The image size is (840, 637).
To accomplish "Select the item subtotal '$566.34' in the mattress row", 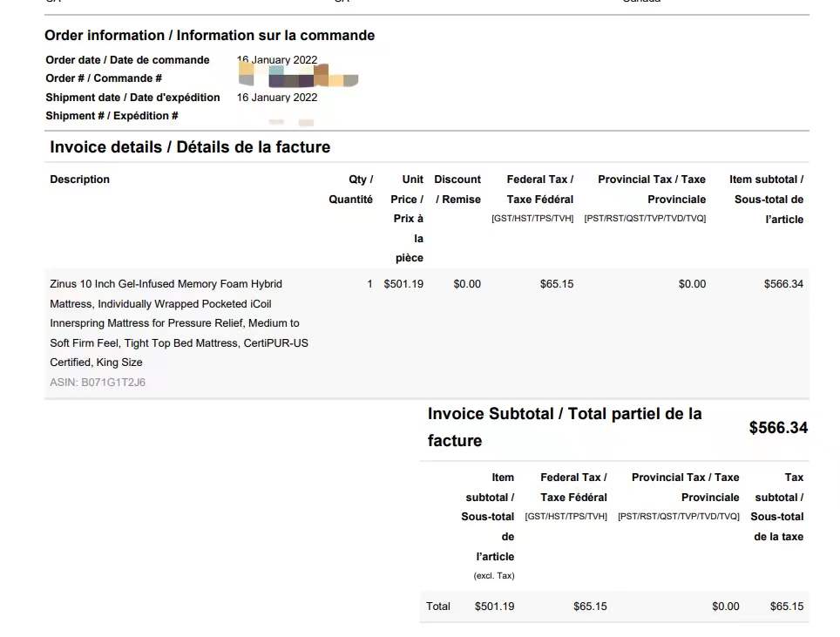I will [783, 284].
